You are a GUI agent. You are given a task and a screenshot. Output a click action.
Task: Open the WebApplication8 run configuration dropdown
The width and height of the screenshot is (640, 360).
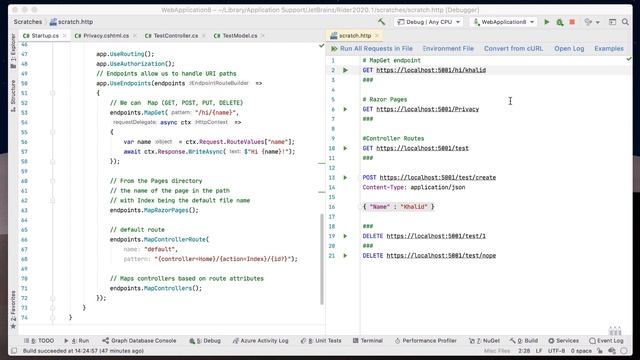504,22
